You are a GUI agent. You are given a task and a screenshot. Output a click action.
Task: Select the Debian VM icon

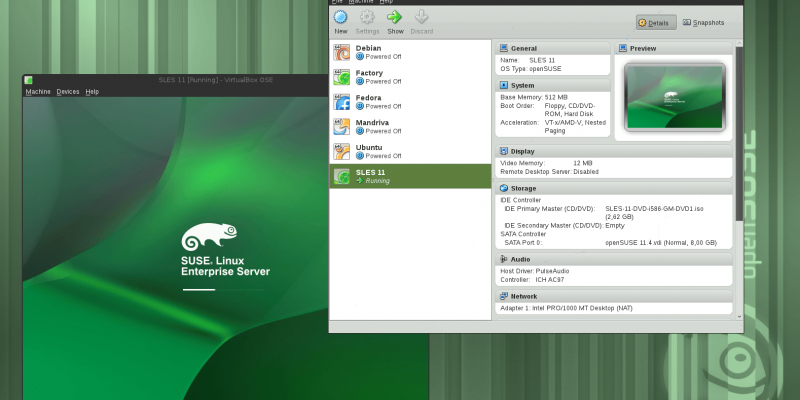pyautogui.click(x=342, y=53)
